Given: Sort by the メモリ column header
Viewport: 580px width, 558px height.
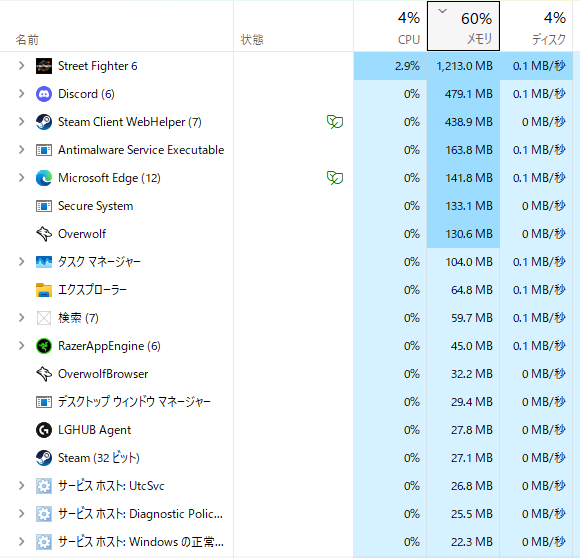Looking at the screenshot, I should 463,26.
